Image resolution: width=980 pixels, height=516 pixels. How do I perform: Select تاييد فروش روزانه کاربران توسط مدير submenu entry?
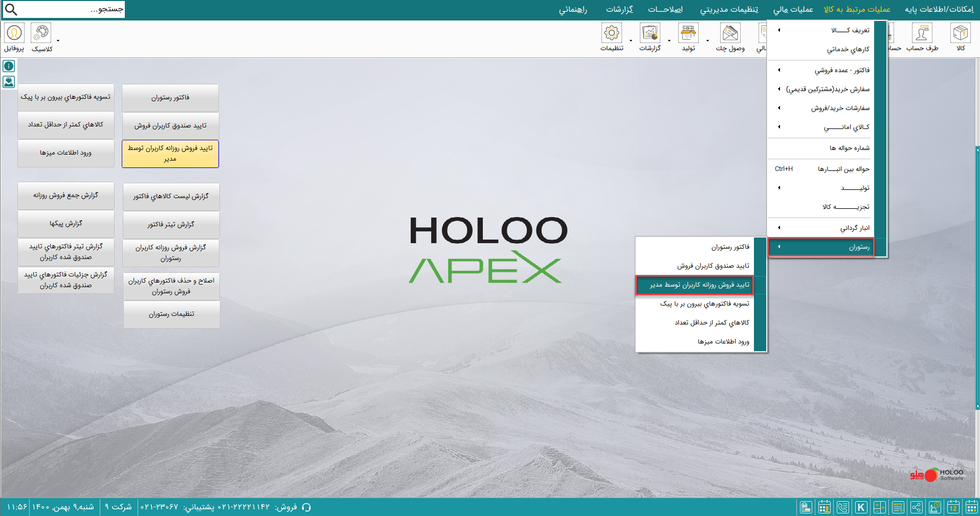coord(695,285)
